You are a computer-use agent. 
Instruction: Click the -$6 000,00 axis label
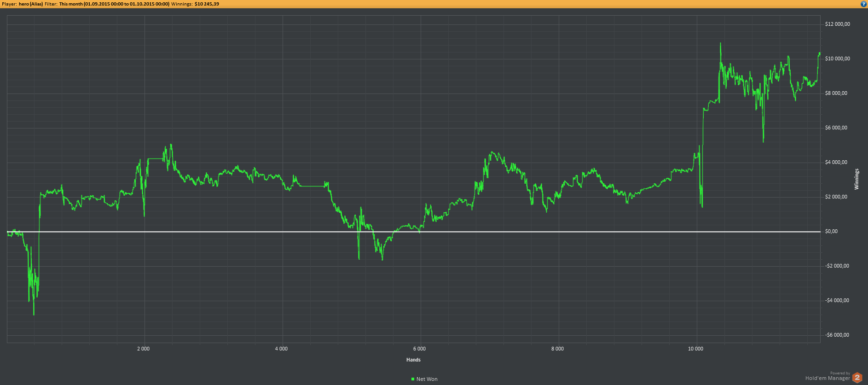tap(837, 335)
